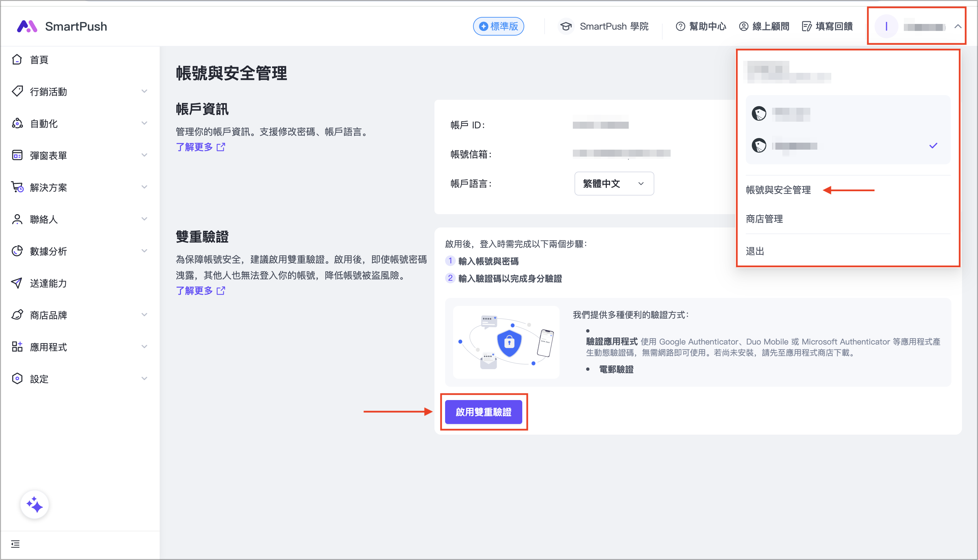Click the 啟用雙重驗證 button
Viewport: 978px width, 560px height.
click(484, 412)
